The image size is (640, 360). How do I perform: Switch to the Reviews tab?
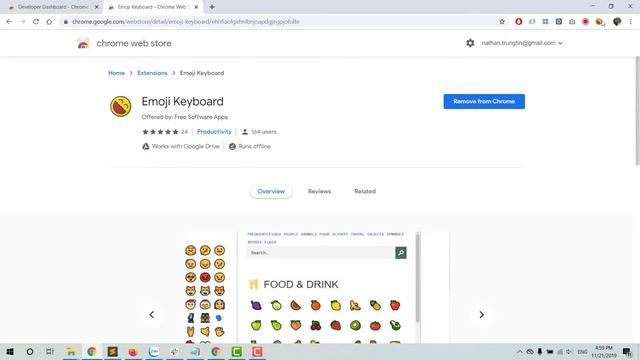coord(319,191)
